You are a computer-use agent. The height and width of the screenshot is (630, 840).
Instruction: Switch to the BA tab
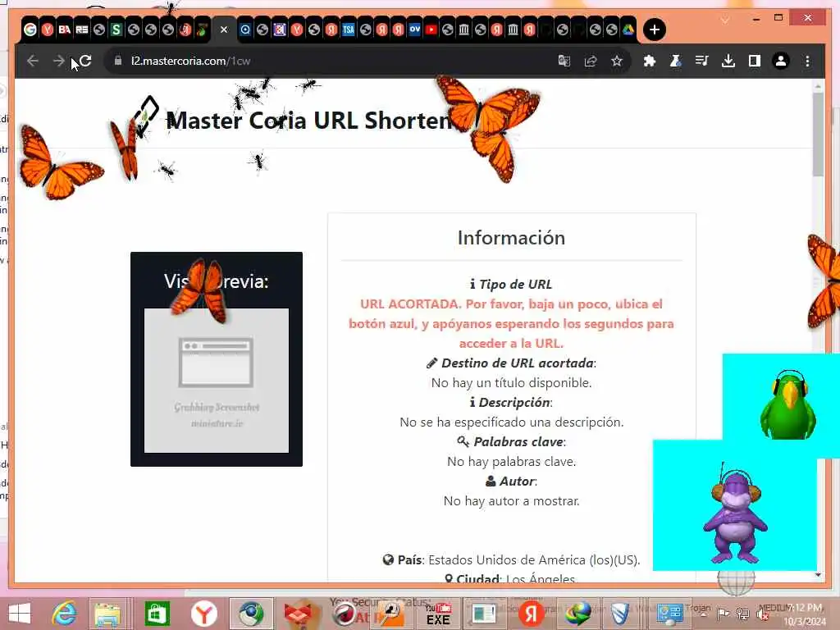64,30
